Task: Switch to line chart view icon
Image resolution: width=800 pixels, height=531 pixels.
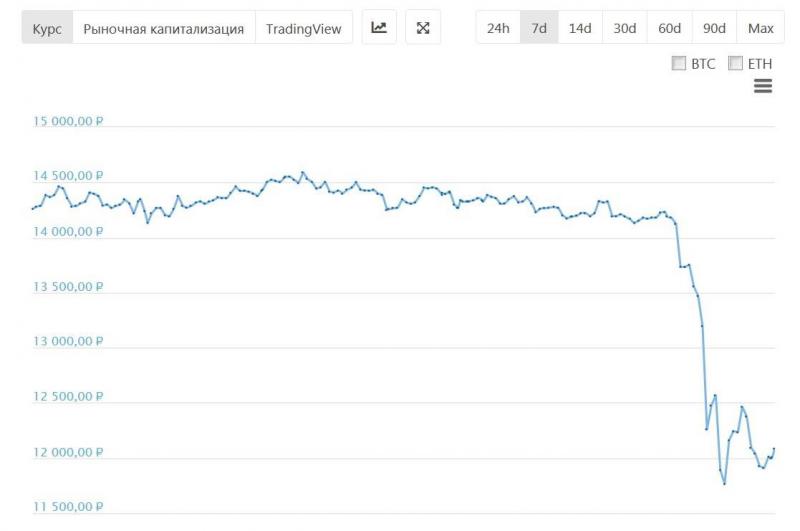Action: pyautogui.click(x=379, y=28)
